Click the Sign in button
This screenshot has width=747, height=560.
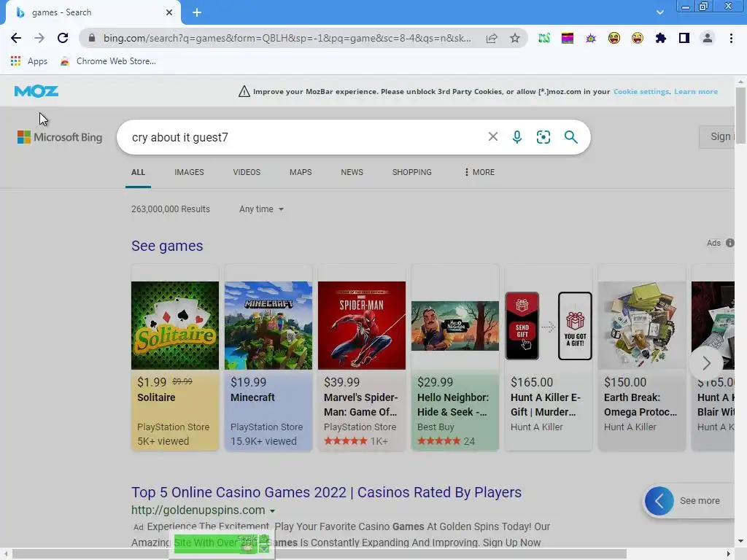coord(717,136)
